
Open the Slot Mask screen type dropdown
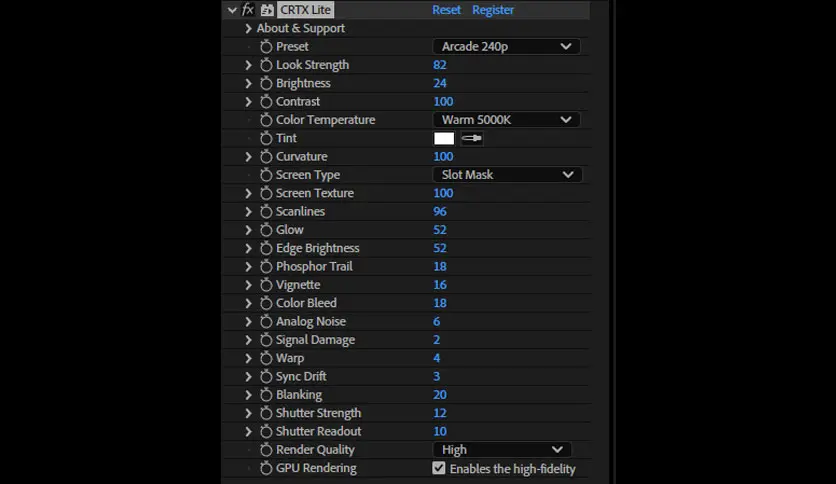(x=507, y=175)
